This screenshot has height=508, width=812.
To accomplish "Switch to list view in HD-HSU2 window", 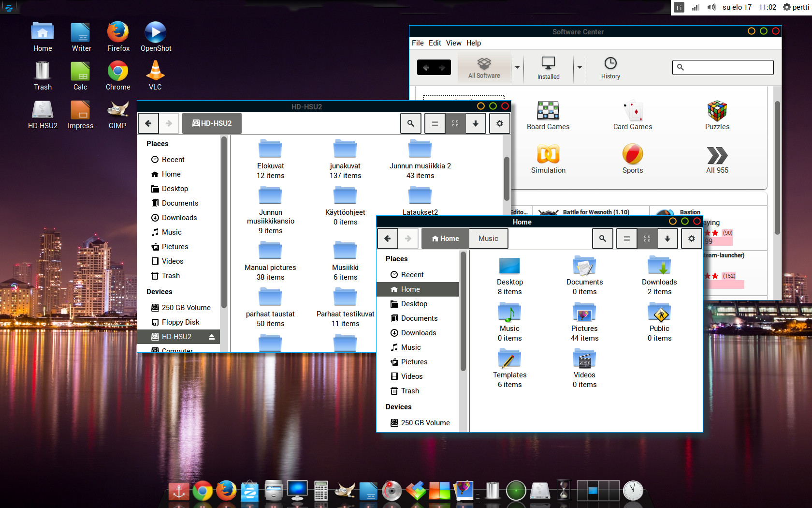I will [x=435, y=123].
